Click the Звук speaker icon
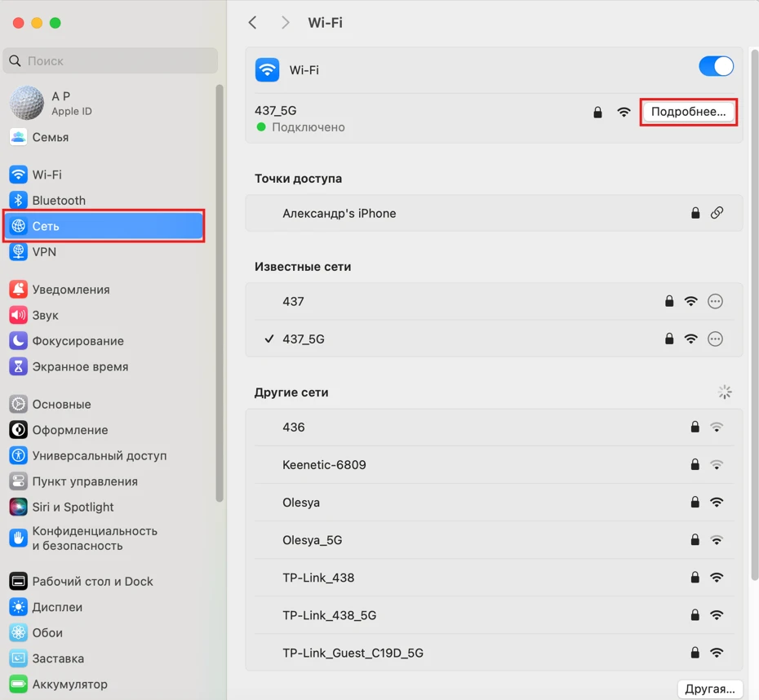This screenshot has width=759, height=700. [x=19, y=315]
